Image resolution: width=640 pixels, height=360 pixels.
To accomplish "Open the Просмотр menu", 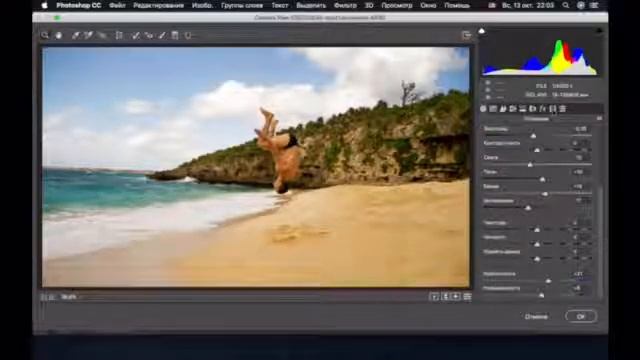I will tap(397, 5).
